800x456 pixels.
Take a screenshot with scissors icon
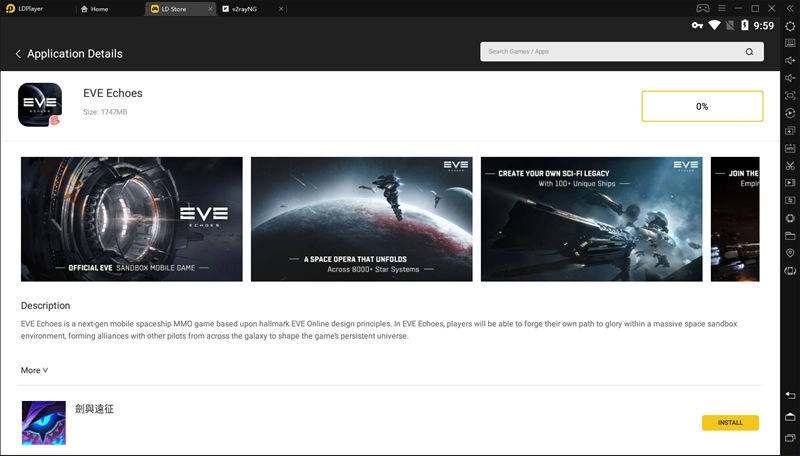pos(790,166)
